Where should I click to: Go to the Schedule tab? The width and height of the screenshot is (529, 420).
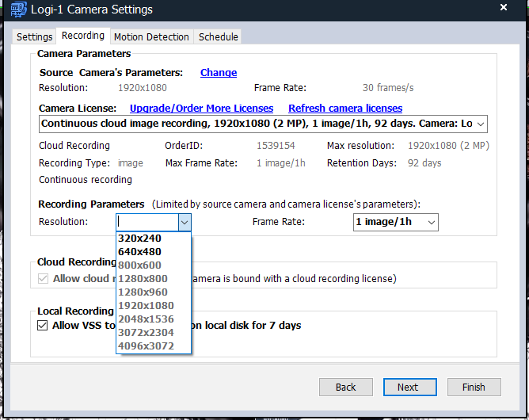pyautogui.click(x=218, y=36)
